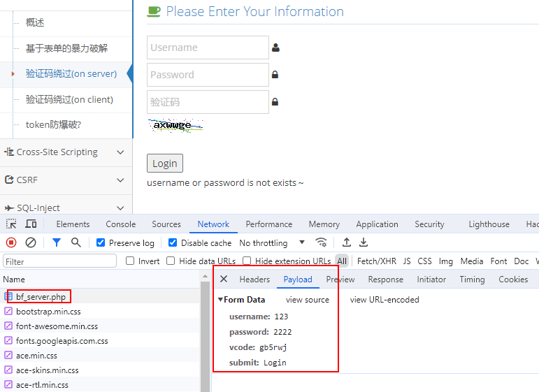Switch to the Response tab

385,280
